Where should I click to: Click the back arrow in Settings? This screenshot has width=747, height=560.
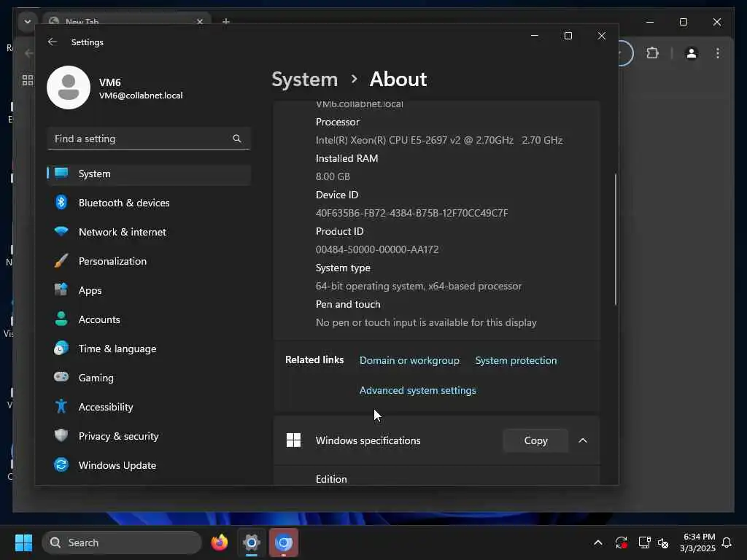(x=53, y=42)
